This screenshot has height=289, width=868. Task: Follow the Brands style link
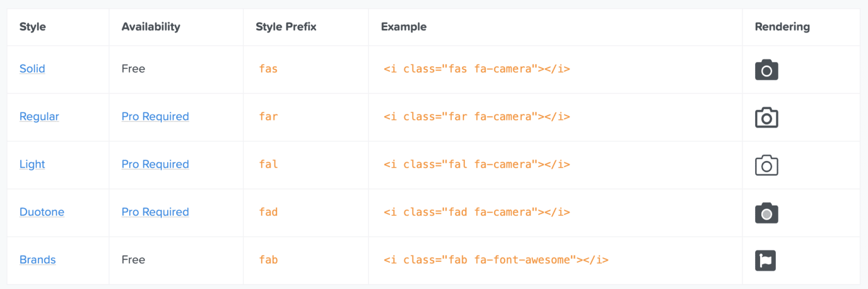pyautogui.click(x=37, y=260)
